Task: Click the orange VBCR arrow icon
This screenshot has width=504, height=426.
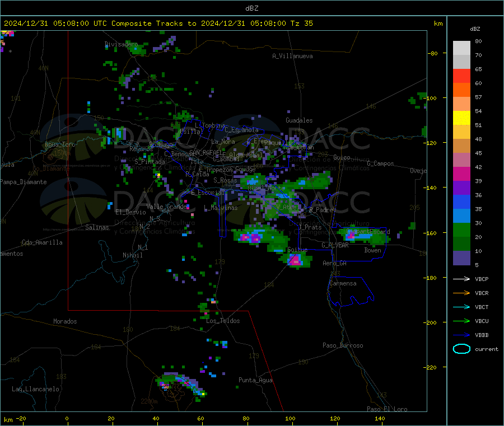Action: [461, 293]
